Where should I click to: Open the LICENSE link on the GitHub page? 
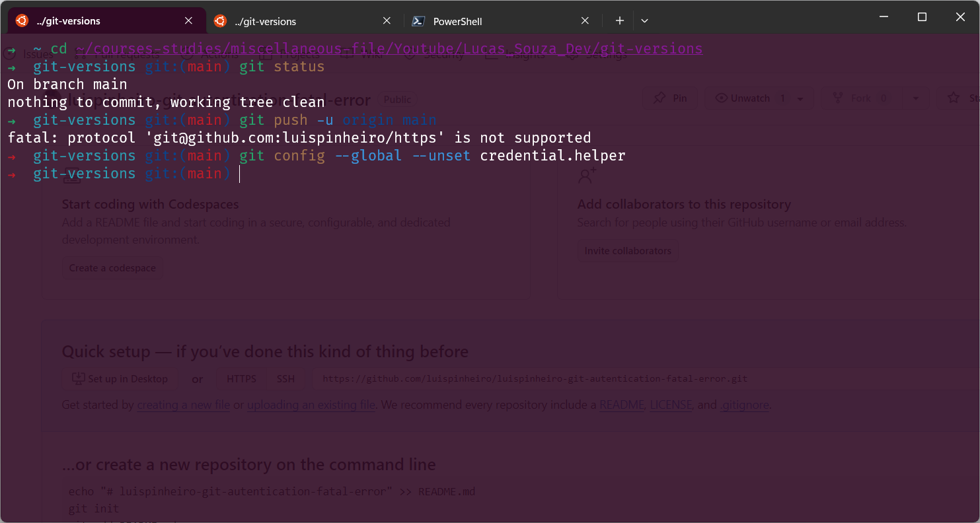point(671,405)
